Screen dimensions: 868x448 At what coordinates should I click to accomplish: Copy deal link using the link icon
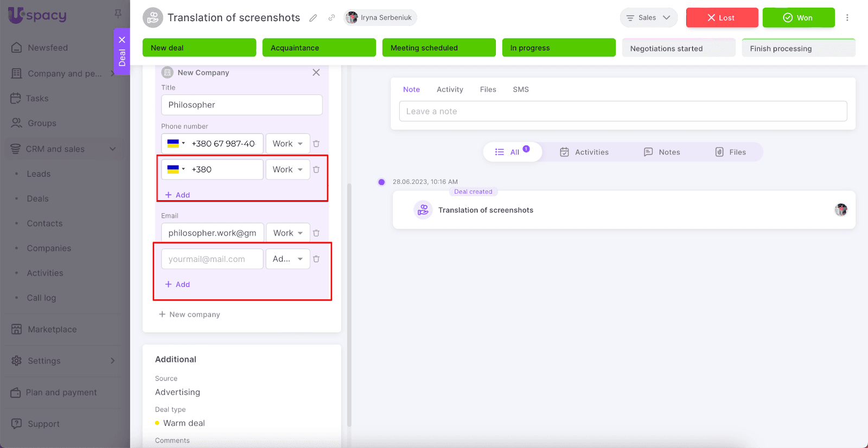(331, 18)
